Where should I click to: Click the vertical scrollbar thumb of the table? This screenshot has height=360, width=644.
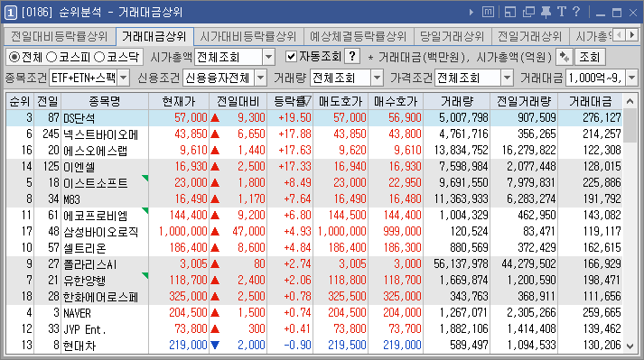tap(630, 125)
